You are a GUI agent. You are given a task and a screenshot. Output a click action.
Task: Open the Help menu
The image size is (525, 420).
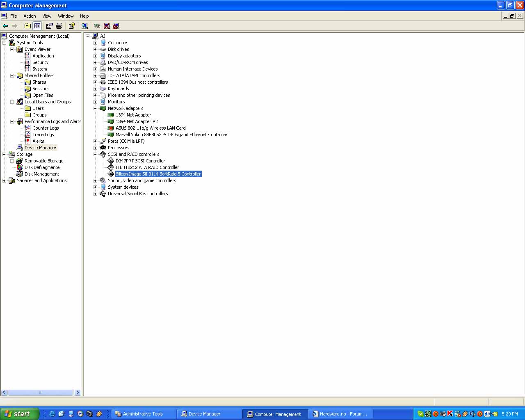[x=84, y=16]
